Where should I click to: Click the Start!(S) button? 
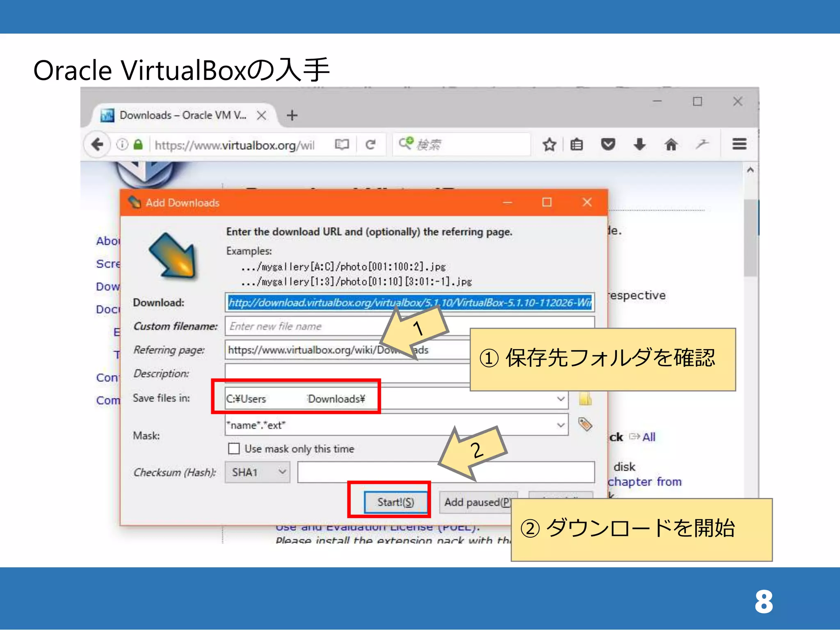coord(395,502)
